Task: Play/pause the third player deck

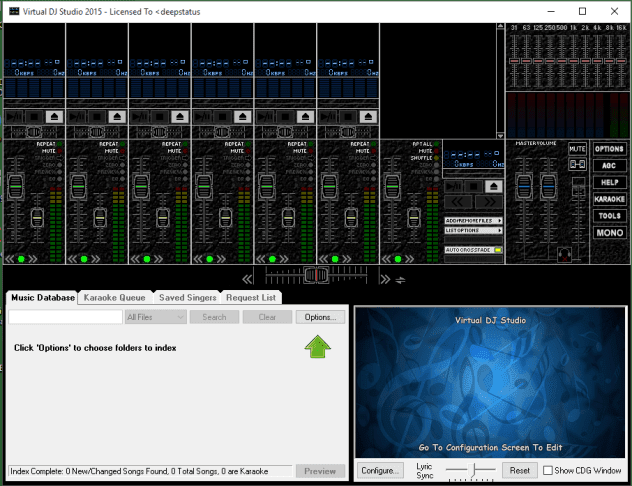Action: click(139, 117)
